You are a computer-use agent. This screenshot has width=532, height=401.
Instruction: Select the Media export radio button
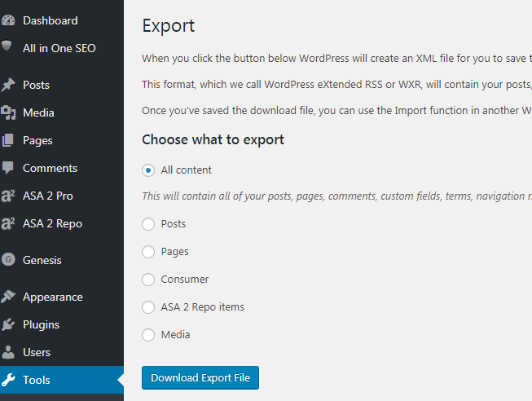pyautogui.click(x=148, y=335)
